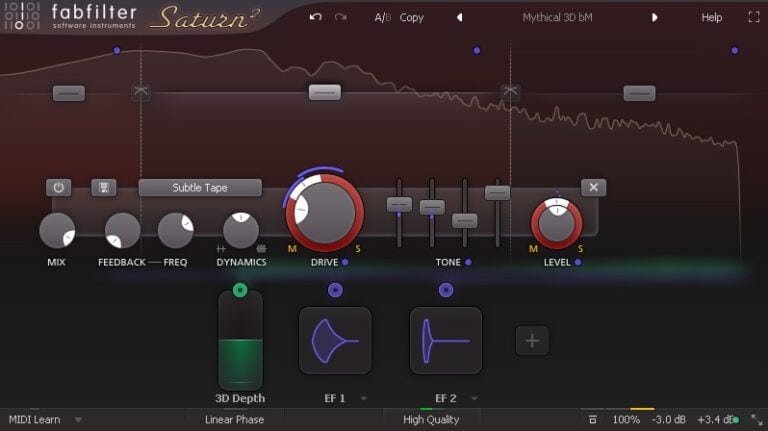Image resolution: width=768 pixels, height=431 pixels.
Task: Enter full screen mode icon
Action: pos(754,17)
